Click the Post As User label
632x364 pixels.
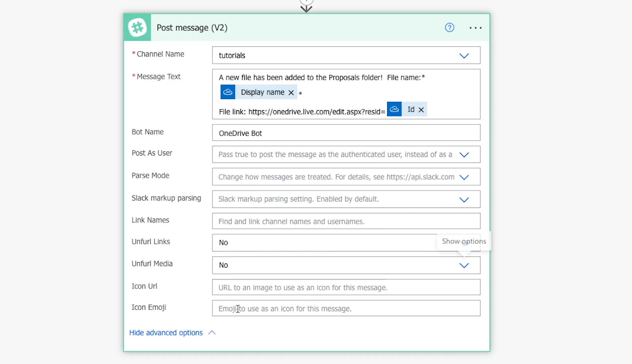click(152, 153)
